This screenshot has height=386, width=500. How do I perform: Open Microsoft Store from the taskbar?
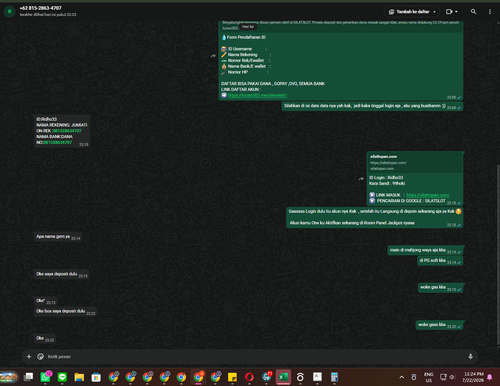pyautogui.click(x=96, y=377)
